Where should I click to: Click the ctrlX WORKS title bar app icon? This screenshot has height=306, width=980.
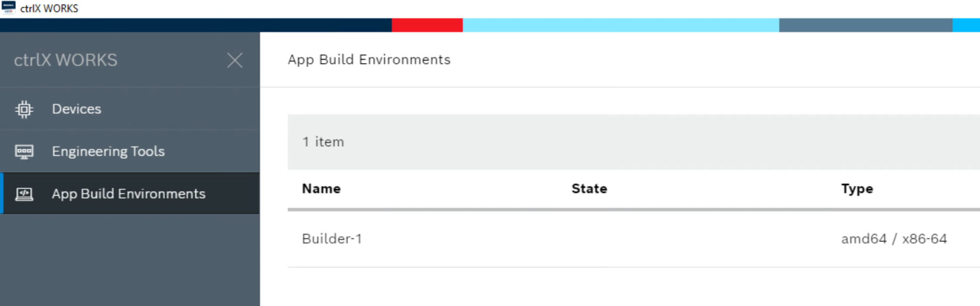pyautogui.click(x=8, y=8)
